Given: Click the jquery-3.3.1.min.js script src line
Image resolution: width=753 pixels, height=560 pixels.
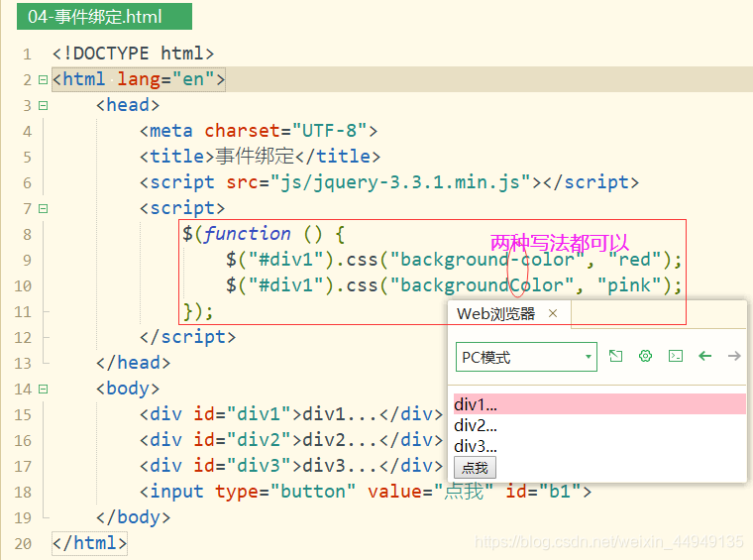Looking at the screenshot, I should point(389,182).
